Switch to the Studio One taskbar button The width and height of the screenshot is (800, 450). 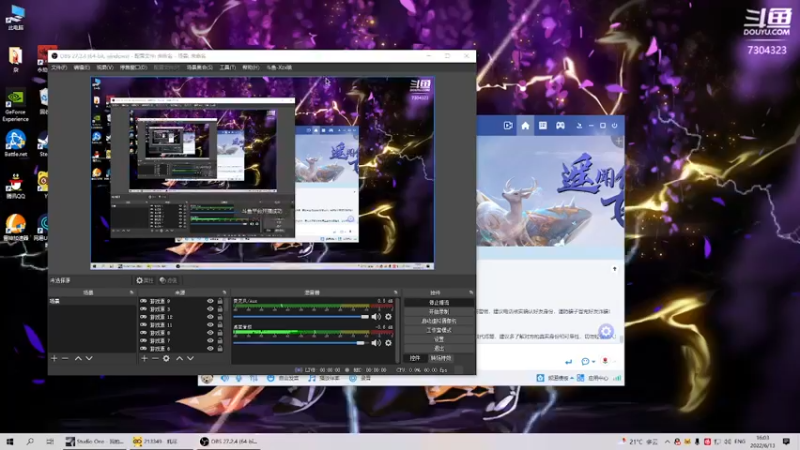(94, 442)
